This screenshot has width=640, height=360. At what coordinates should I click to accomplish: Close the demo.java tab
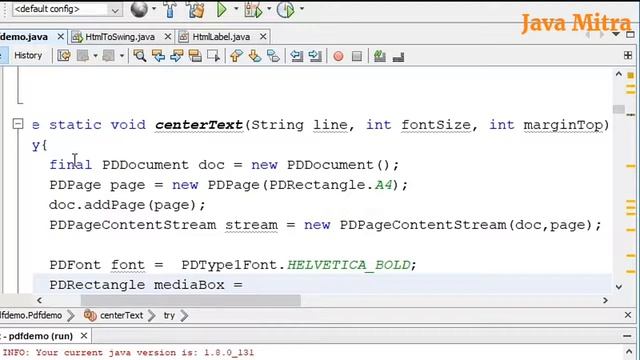(x=60, y=37)
